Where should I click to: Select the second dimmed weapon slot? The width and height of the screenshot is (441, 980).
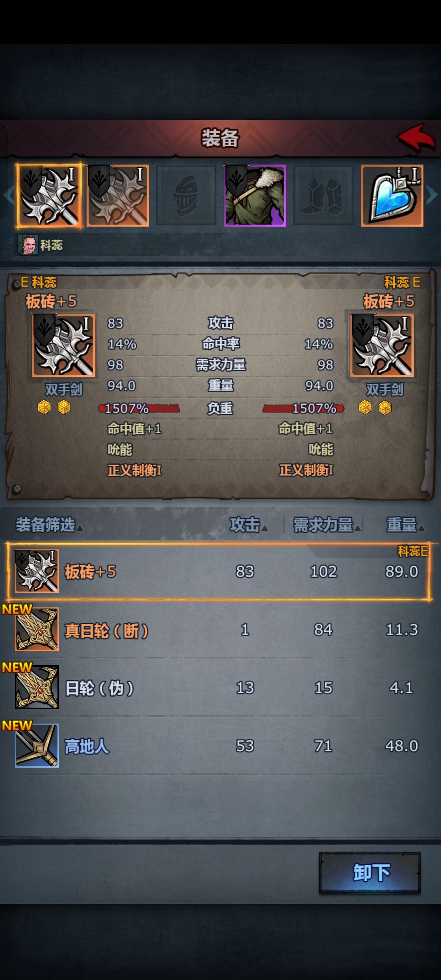click(118, 196)
